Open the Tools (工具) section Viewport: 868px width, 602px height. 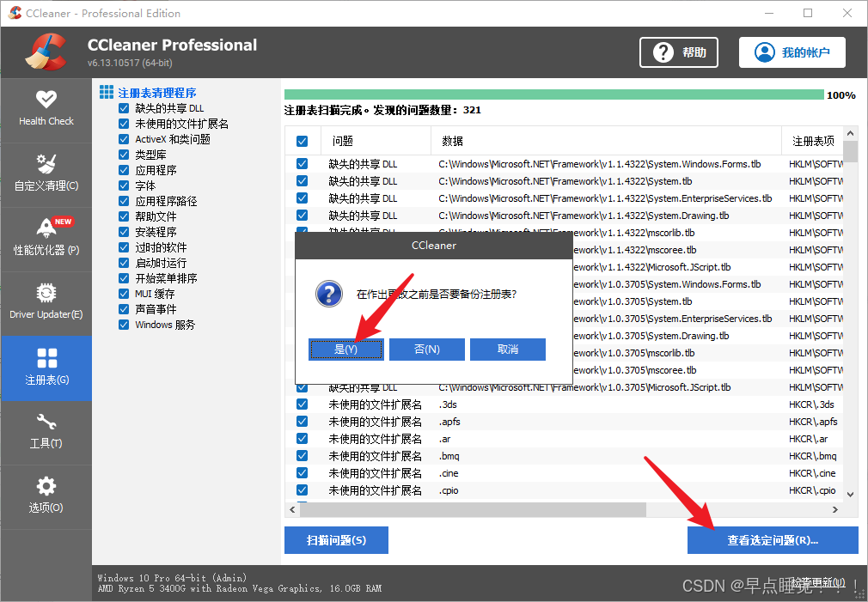click(x=46, y=432)
